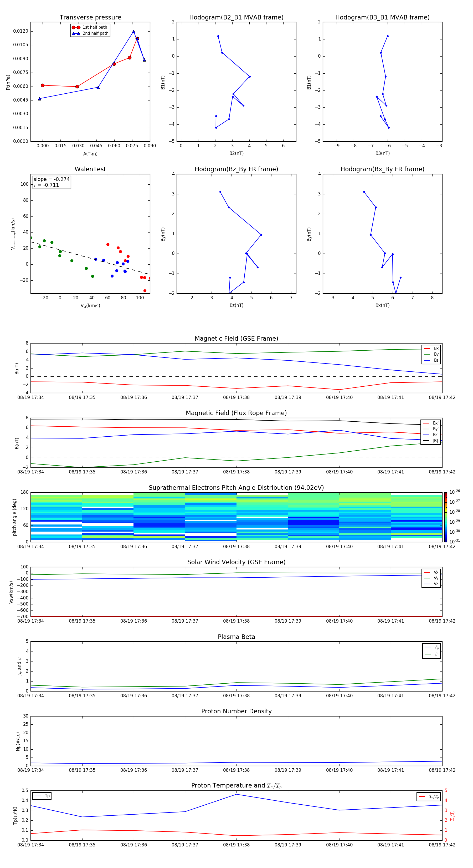Select the "2nd half path" legend entry
This screenshot has height=868, width=473.
[90, 33]
